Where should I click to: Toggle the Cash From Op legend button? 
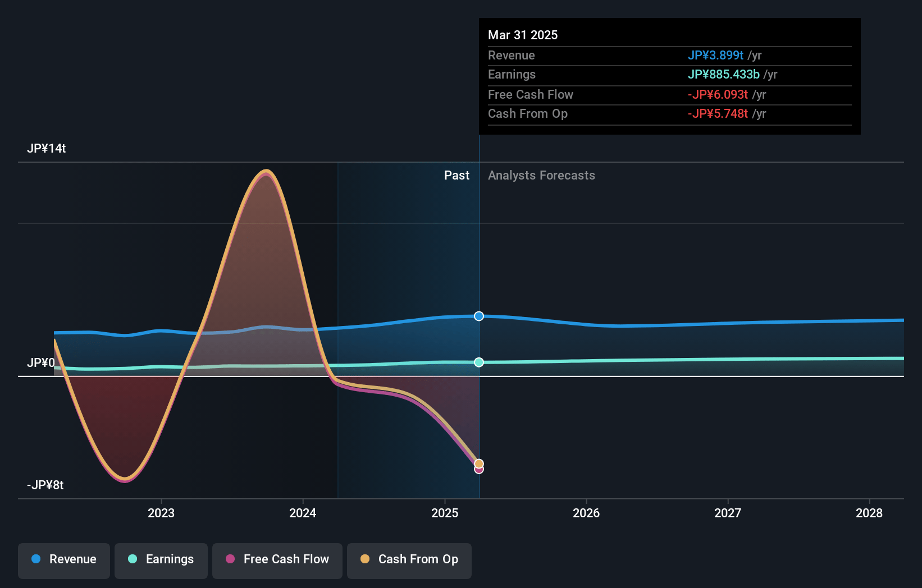409,561
